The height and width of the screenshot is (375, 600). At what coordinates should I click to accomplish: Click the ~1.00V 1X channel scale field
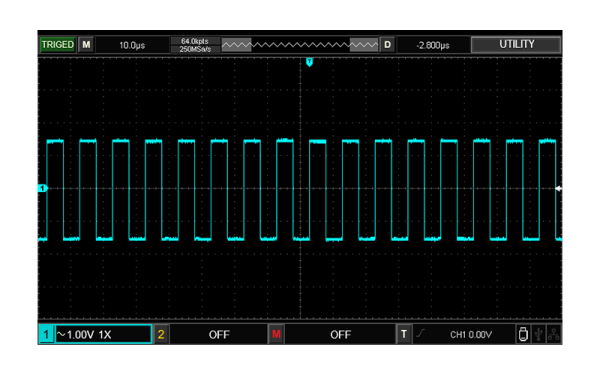click(x=104, y=334)
